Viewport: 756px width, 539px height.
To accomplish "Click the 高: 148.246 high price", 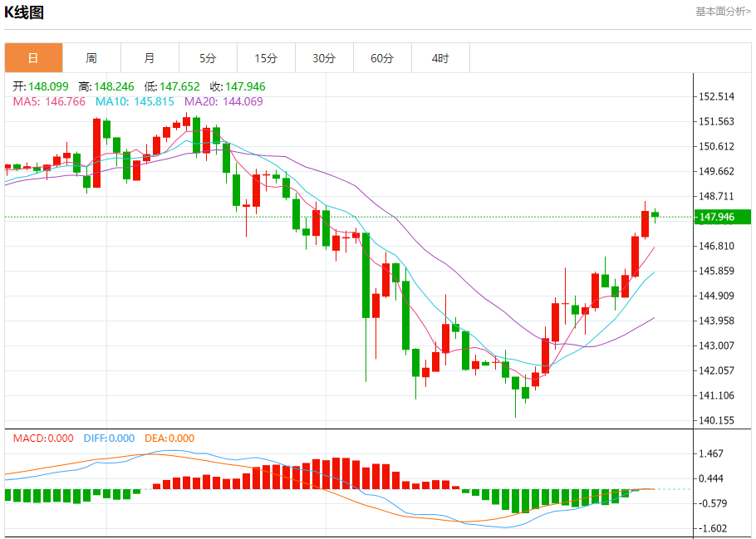I will point(106,86).
